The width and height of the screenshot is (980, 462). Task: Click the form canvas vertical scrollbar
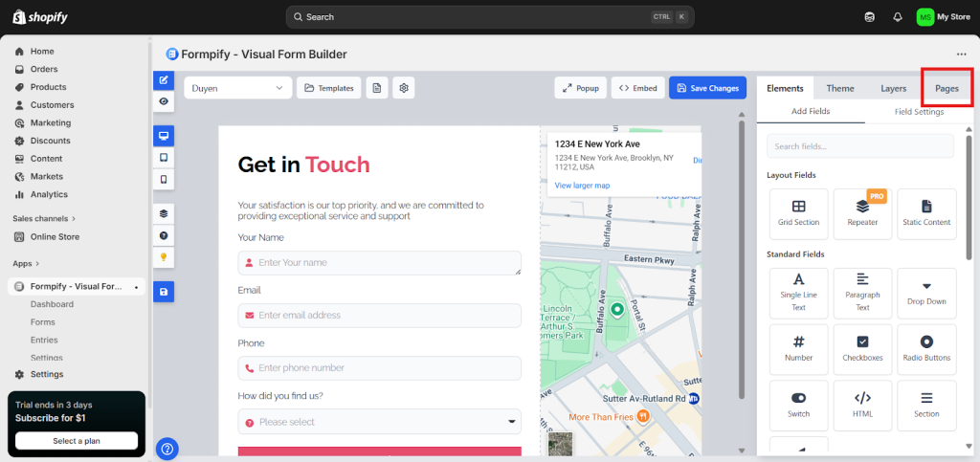(742, 258)
